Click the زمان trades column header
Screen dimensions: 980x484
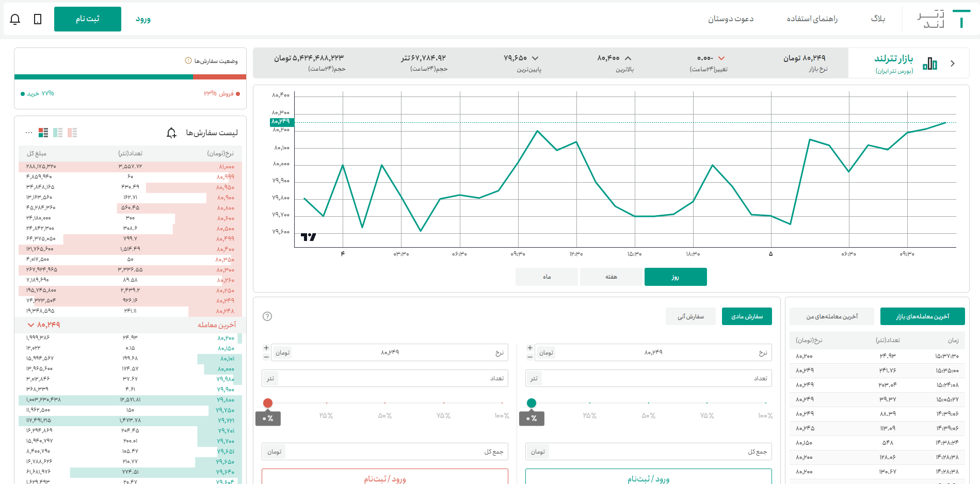(x=953, y=340)
